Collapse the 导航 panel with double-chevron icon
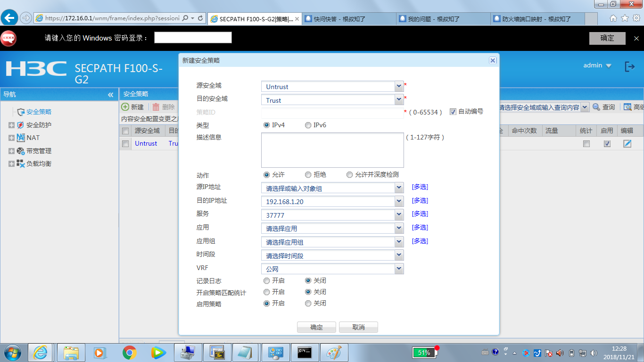The height and width of the screenshot is (362, 644). click(x=111, y=95)
